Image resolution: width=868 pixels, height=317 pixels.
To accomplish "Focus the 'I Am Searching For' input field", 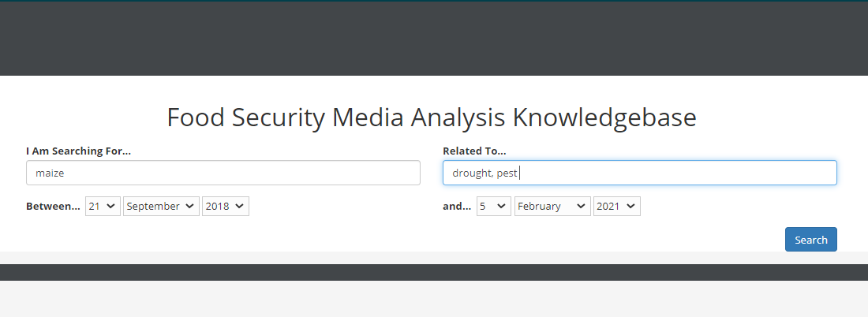I will click(x=223, y=173).
